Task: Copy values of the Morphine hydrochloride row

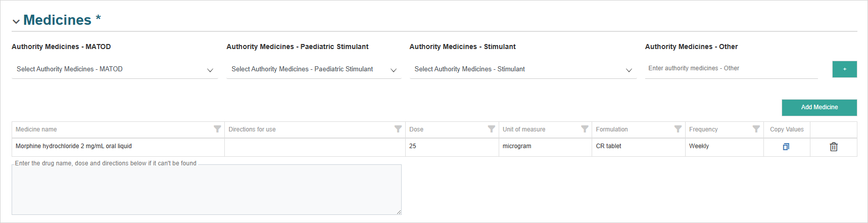Action: (786, 147)
